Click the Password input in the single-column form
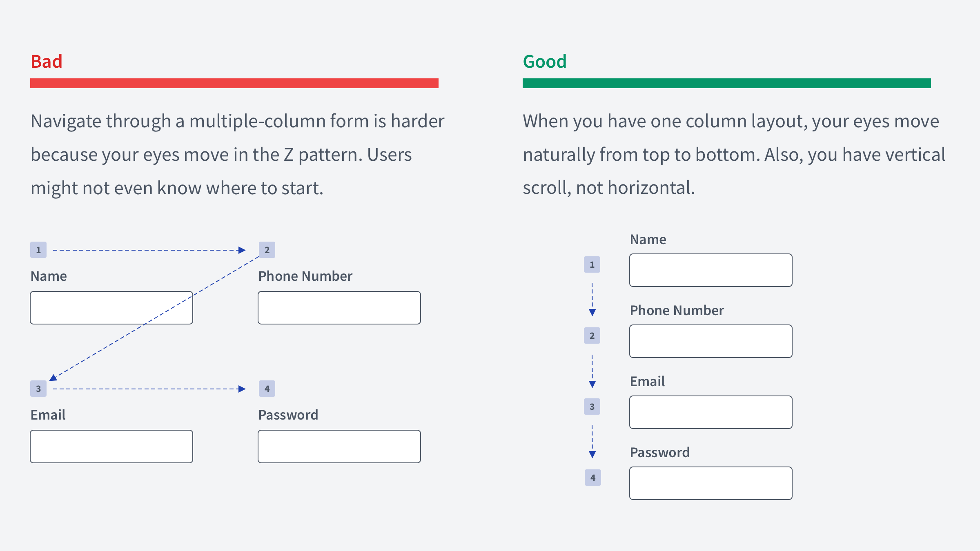 point(711,483)
